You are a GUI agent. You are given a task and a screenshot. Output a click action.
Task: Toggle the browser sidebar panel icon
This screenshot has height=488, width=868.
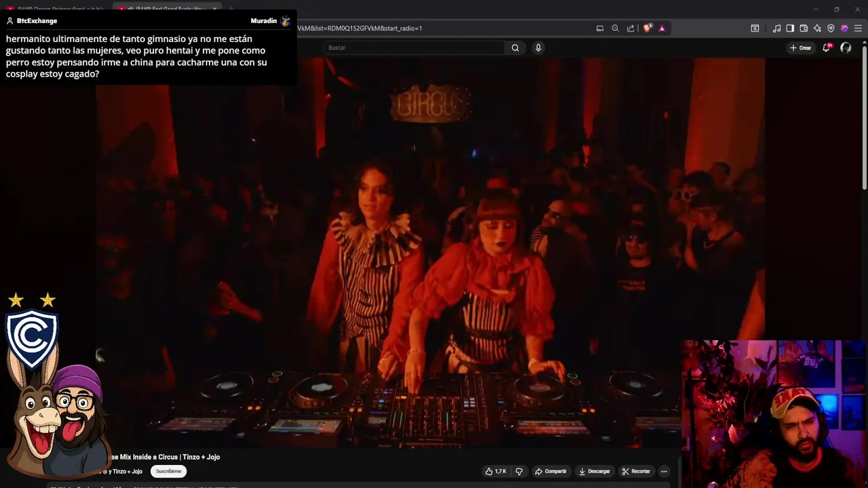point(790,28)
